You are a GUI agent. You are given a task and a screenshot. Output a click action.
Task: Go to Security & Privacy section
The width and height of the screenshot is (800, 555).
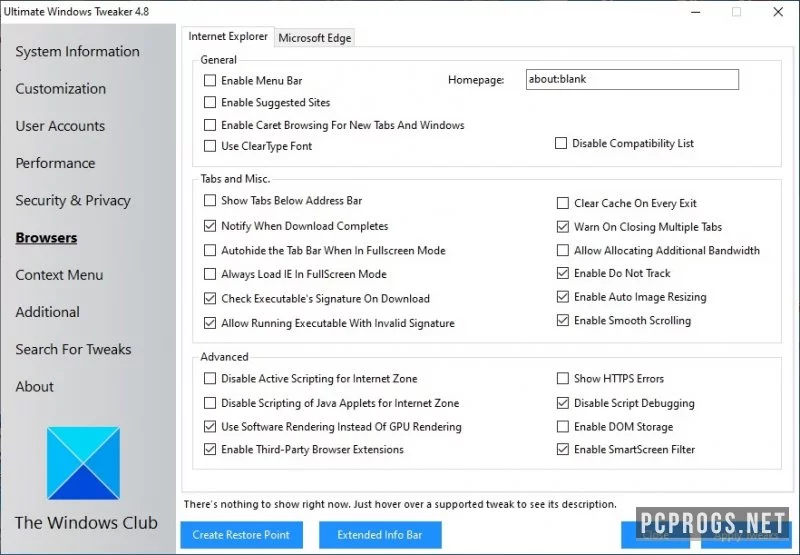click(73, 200)
